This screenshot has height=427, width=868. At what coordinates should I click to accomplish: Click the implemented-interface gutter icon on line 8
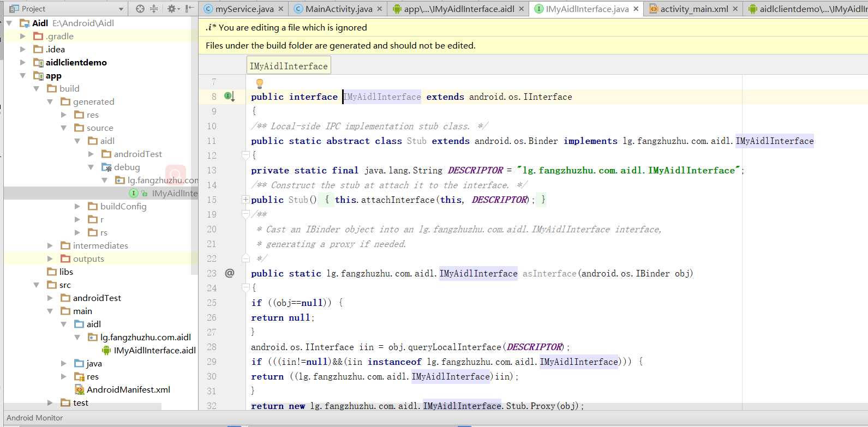[x=230, y=97]
